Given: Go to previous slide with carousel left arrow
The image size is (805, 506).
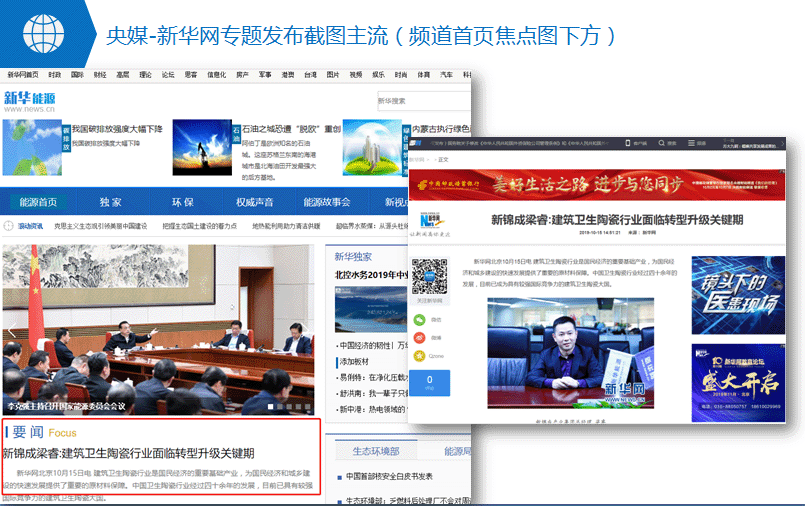Looking at the screenshot, I should click(x=11, y=332).
